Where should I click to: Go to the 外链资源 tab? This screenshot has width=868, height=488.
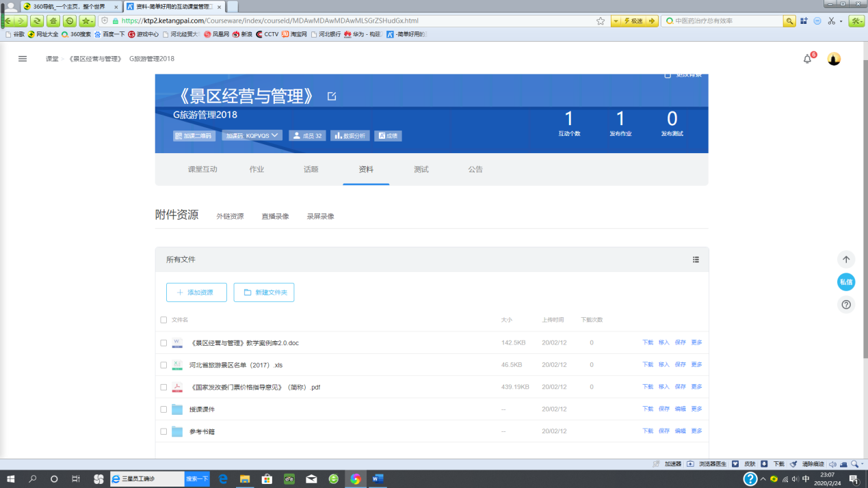click(x=230, y=217)
